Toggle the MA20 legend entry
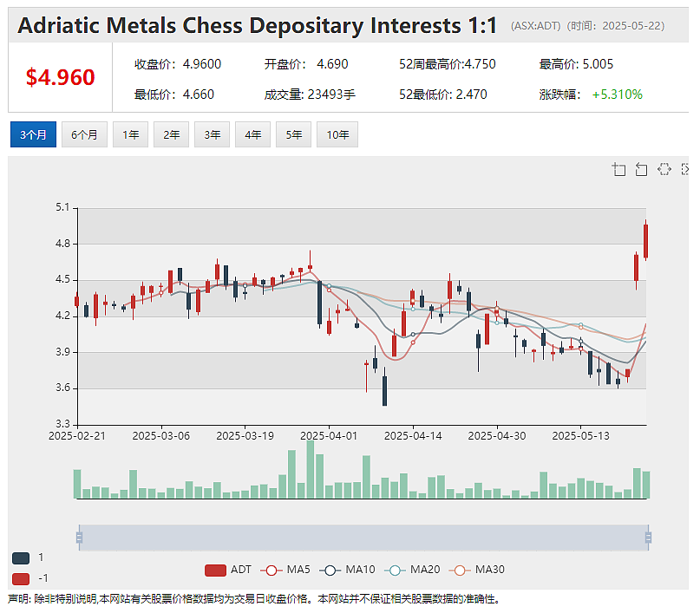The width and height of the screenshot is (700, 613). click(x=412, y=570)
